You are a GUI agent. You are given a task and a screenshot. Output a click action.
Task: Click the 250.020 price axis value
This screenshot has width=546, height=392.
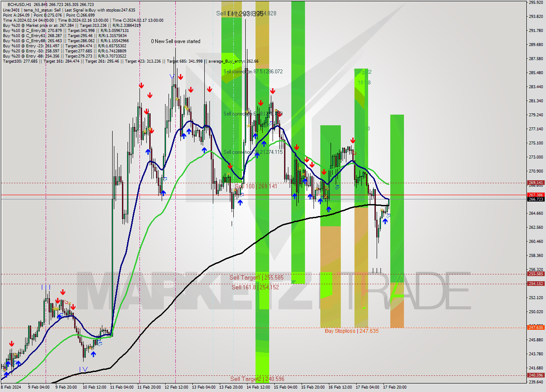pos(536,312)
